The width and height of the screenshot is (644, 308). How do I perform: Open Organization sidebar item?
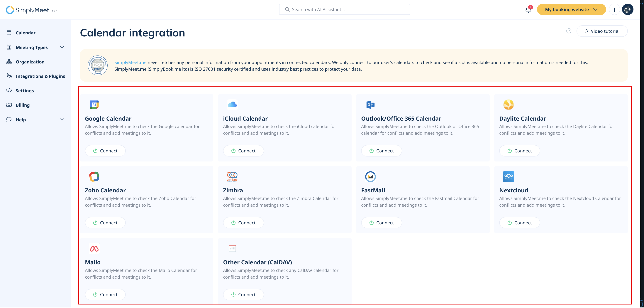point(30,62)
